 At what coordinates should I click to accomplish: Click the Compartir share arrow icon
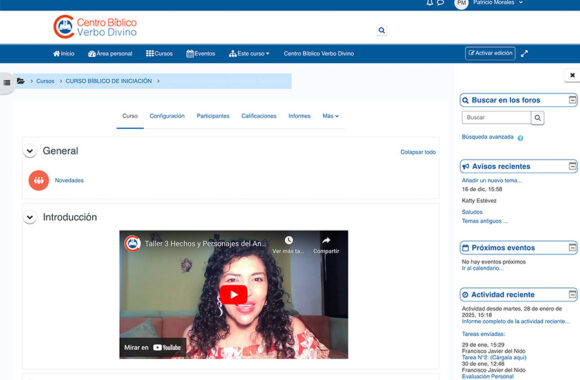(326, 241)
